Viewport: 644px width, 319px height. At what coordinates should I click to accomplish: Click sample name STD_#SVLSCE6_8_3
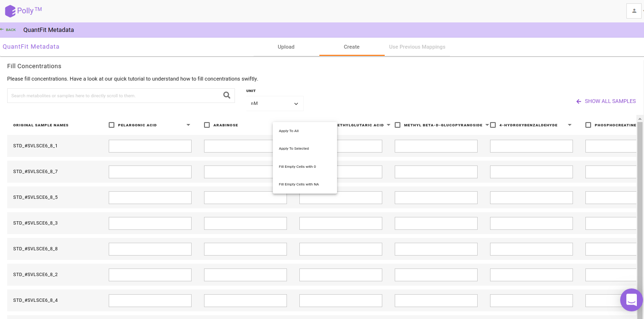[x=35, y=223]
